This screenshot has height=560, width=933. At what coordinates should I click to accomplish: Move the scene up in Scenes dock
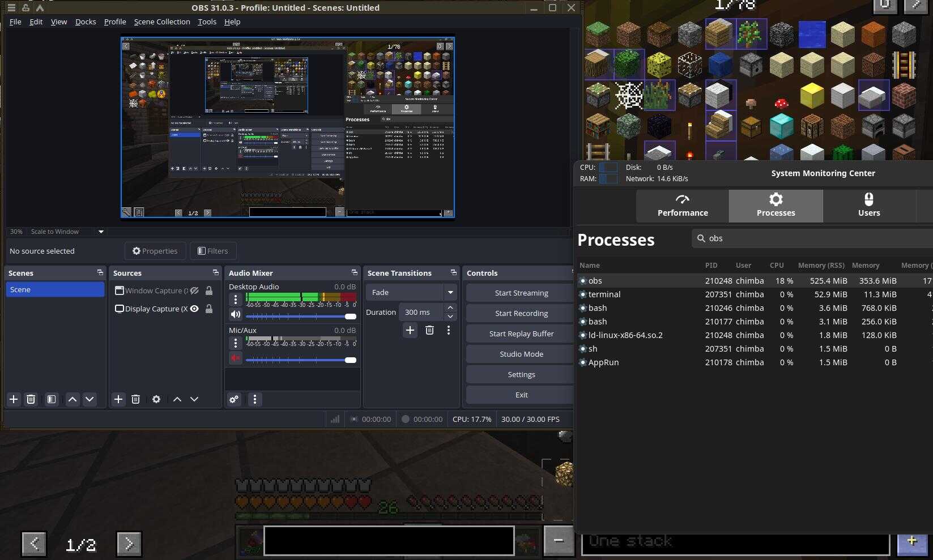tap(73, 399)
